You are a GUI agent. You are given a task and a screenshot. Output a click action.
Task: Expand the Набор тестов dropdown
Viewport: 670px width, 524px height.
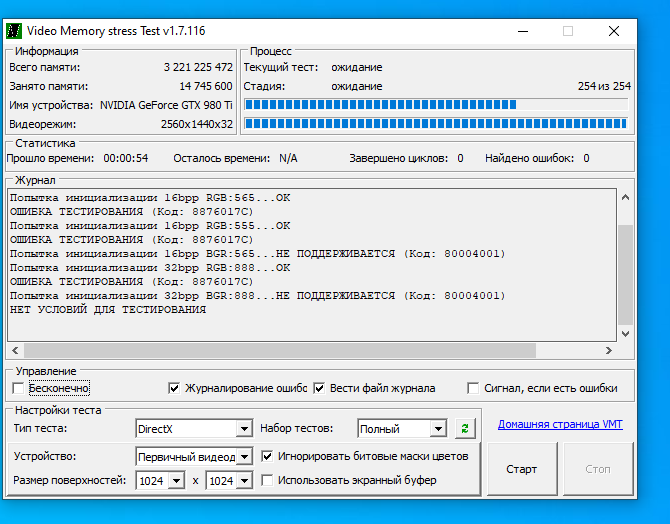(x=438, y=429)
